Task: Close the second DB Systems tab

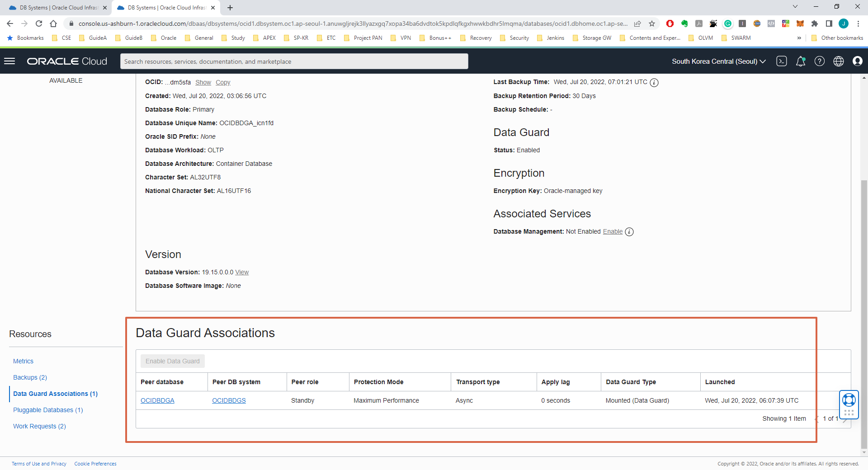Action: 213,8
